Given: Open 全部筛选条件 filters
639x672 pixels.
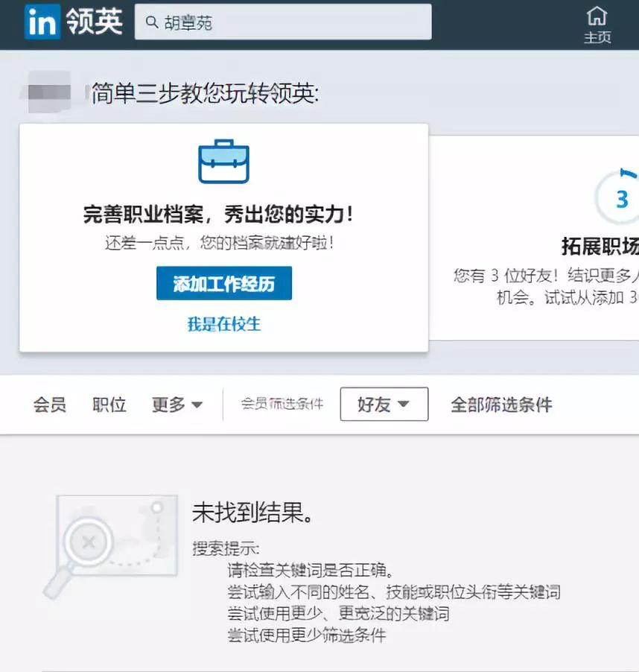Looking at the screenshot, I should coord(501,405).
